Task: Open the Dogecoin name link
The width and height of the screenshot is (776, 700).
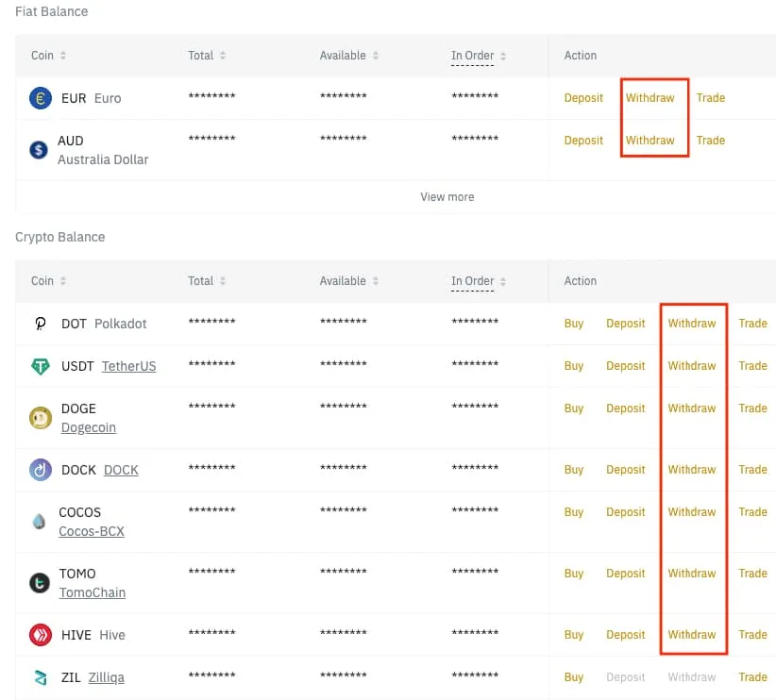Action: [x=89, y=427]
